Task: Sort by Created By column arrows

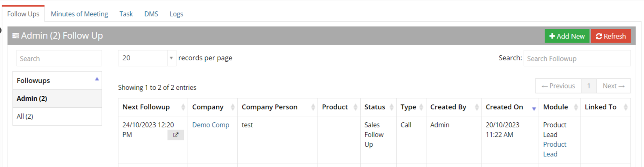Action: (x=477, y=107)
